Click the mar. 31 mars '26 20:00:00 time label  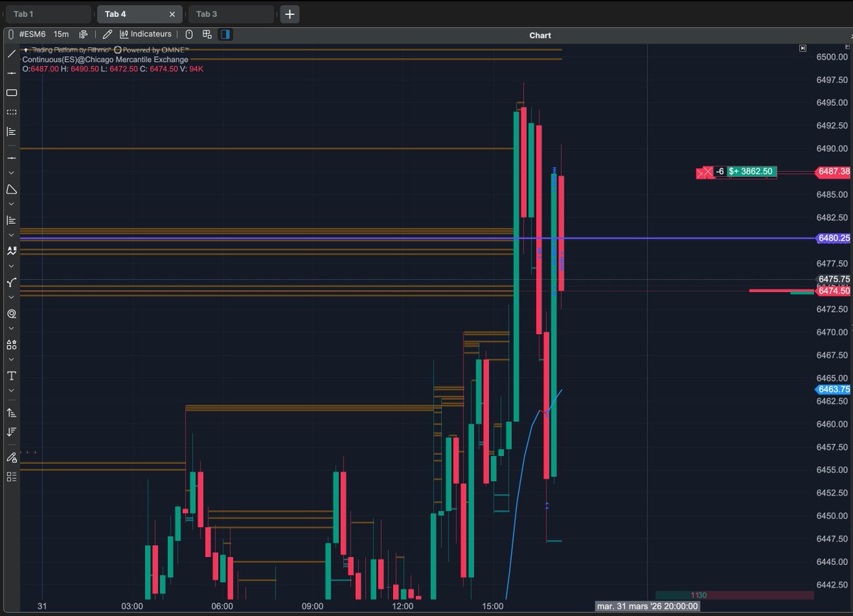click(648, 607)
